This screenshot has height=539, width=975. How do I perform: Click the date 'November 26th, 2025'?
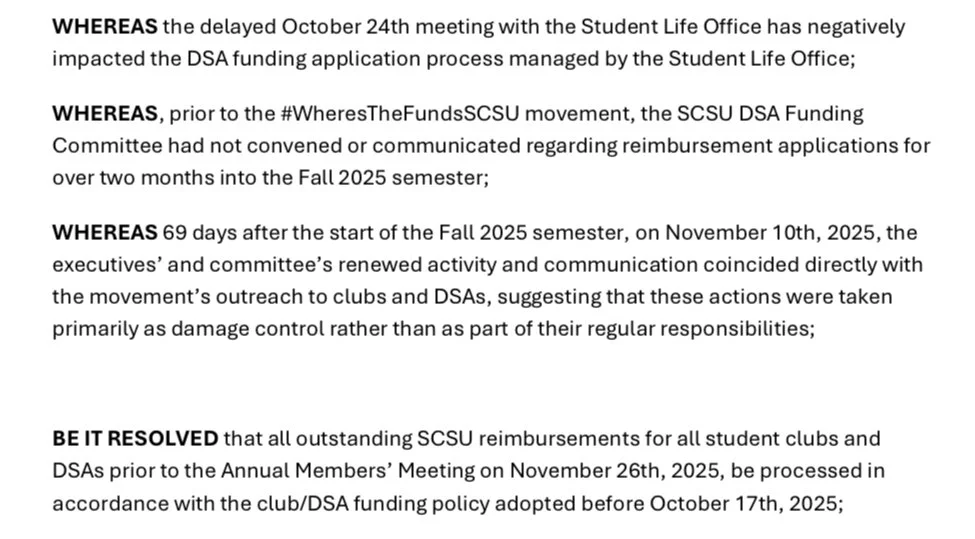click(x=614, y=471)
